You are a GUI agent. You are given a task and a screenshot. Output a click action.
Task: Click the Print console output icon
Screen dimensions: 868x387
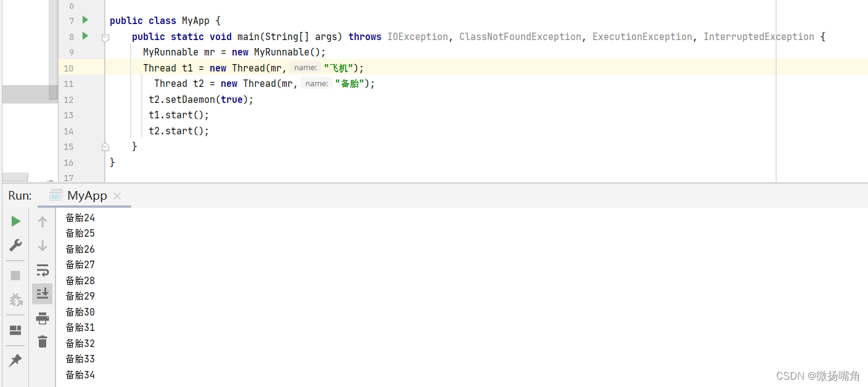tap(43, 318)
